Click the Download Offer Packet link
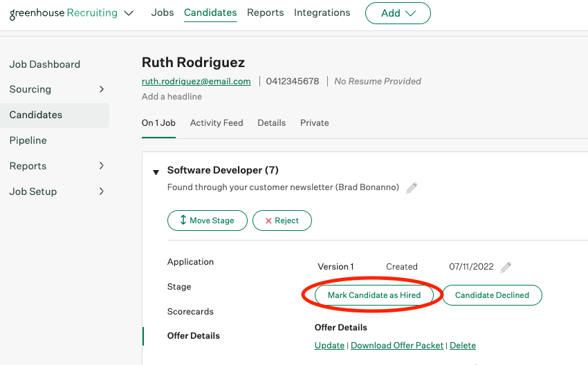This screenshot has width=588, height=365. click(x=397, y=346)
